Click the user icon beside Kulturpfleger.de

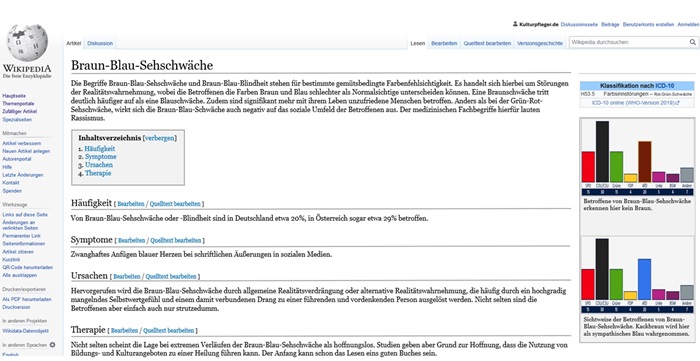pyautogui.click(x=515, y=25)
